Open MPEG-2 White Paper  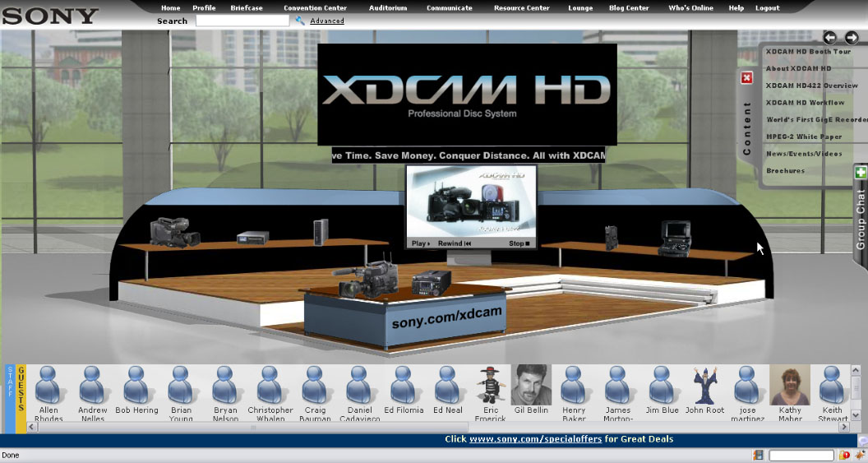(804, 137)
